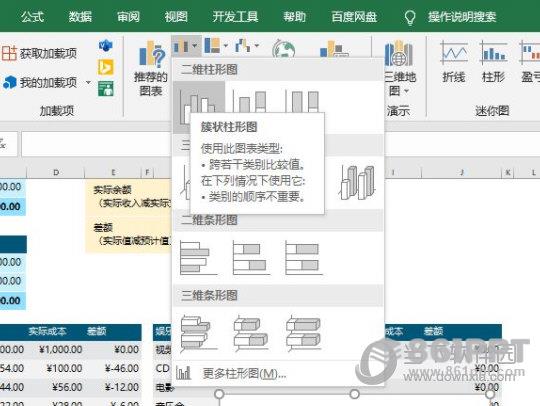Pick the 100% stacked column chart icon

click(x=304, y=102)
